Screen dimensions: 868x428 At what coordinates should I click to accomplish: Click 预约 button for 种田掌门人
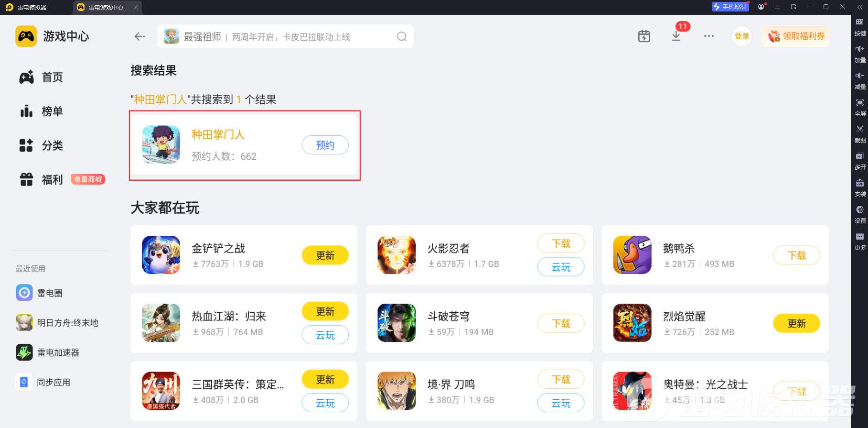click(x=325, y=145)
